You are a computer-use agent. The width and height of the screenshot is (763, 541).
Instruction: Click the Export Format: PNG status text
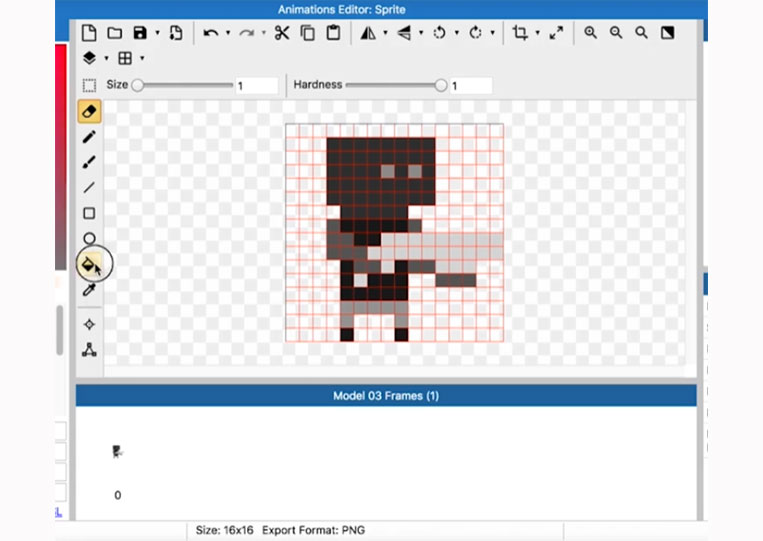click(x=313, y=530)
